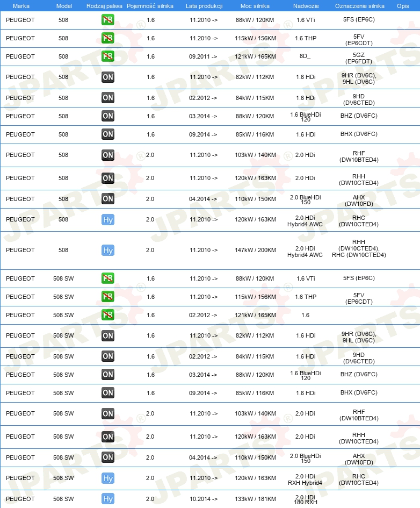The width and height of the screenshot is (420, 508).
Task: Click petrol icon in 508 SW 121kW/165KM row
Action: [x=108, y=314]
